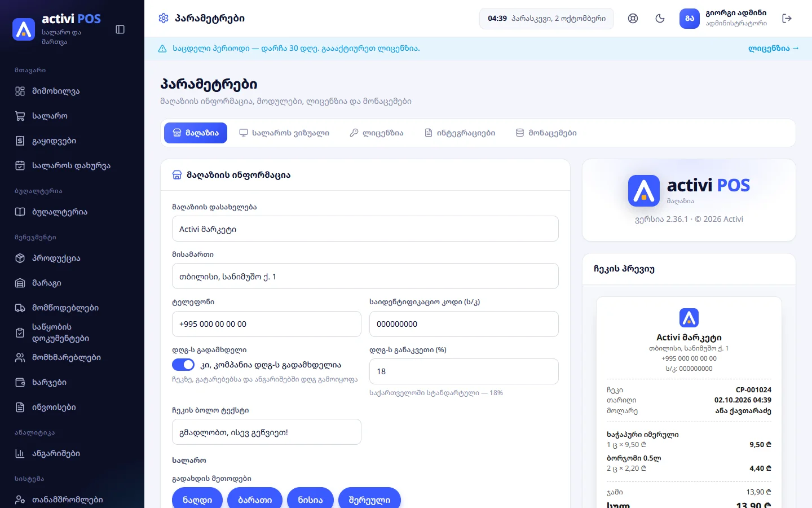Open სალარო cart icon in sidebar
812x508 pixels.
[x=20, y=116]
